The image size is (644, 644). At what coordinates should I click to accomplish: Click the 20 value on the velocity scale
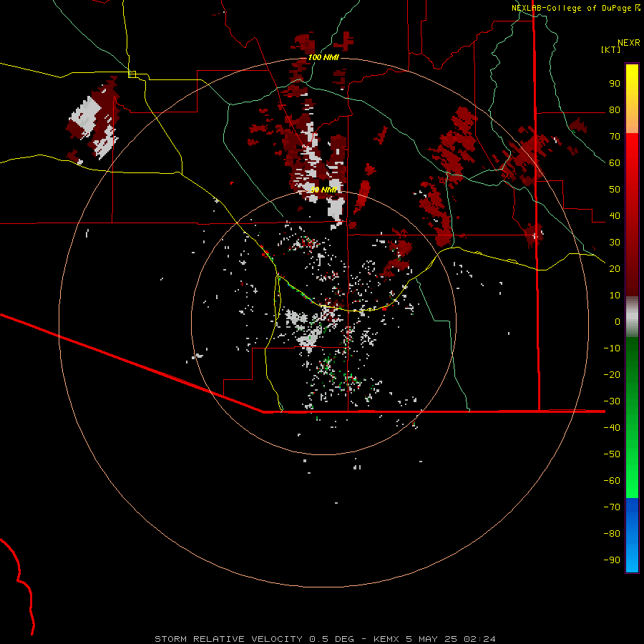coord(615,268)
